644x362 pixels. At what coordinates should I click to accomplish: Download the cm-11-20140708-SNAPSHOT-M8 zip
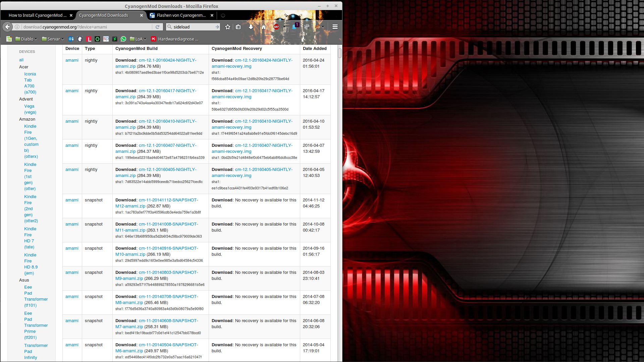(157, 300)
